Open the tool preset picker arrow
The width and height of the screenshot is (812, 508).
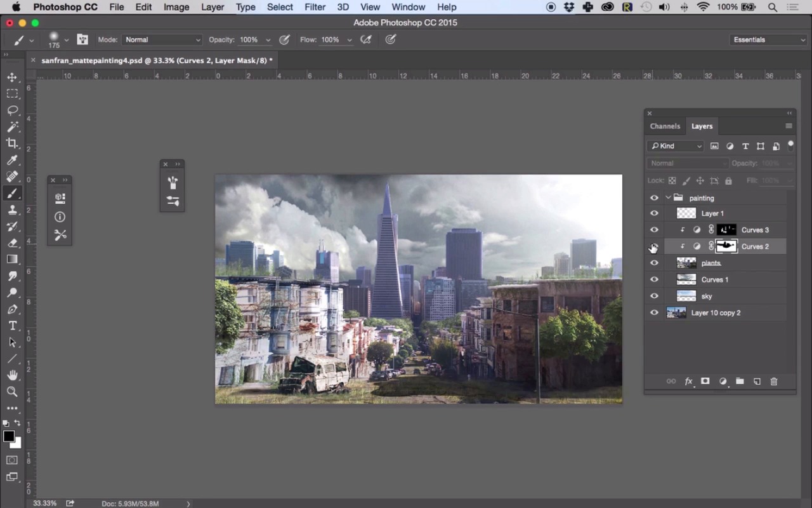coord(32,40)
